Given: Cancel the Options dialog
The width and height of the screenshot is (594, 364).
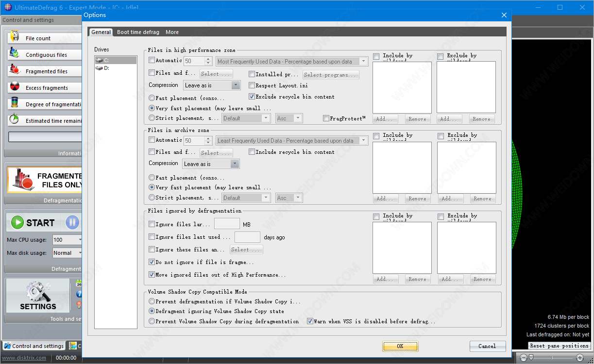Looking at the screenshot, I should pyautogui.click(x=488, y=346).
